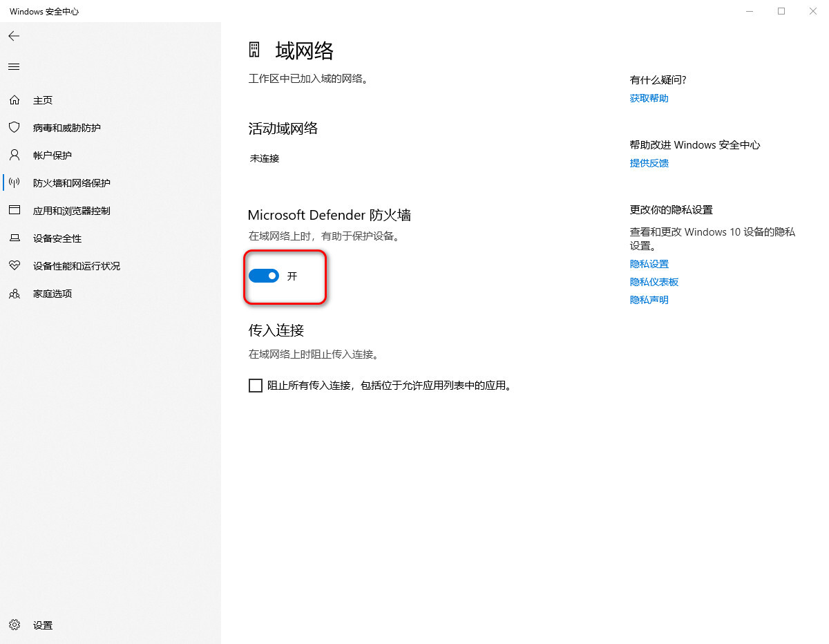
Task: Click the 更改你的隐私设置 heading
Action: click(x=671, y=210)
